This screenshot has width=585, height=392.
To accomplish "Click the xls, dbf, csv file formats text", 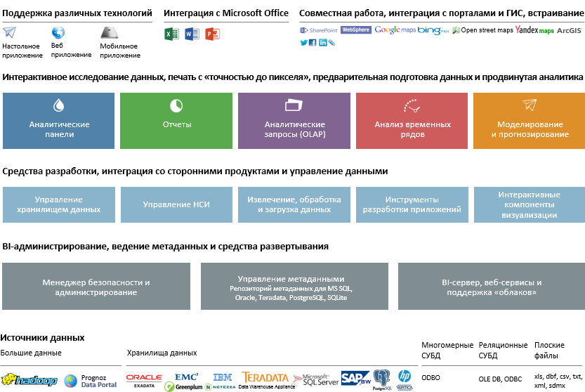I will (x=558, y=381).
